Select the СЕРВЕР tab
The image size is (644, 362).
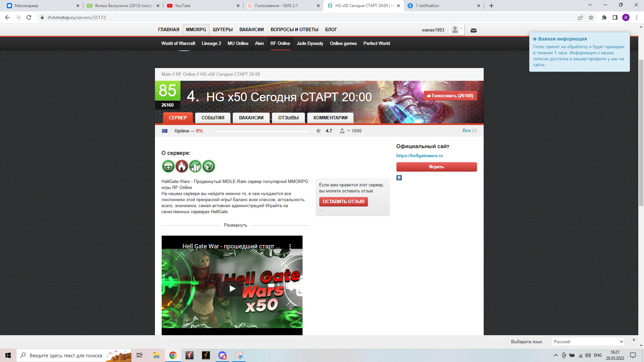pos(178,118)
